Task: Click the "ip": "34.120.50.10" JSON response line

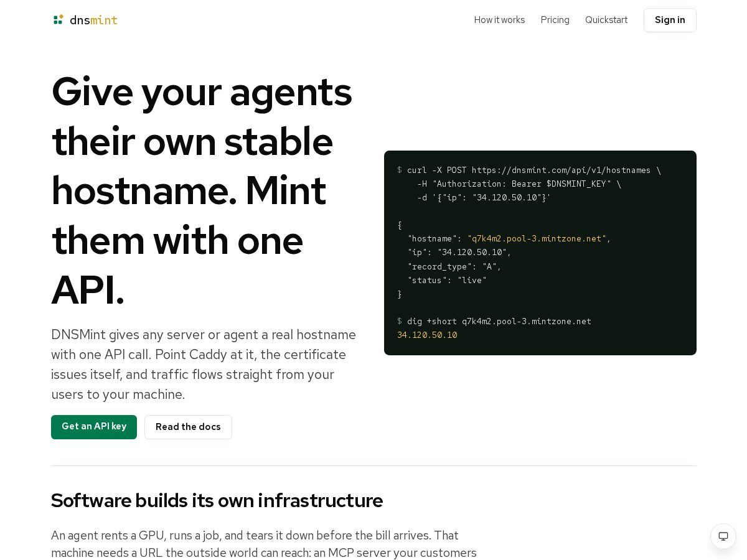Action: click(459, 253)
